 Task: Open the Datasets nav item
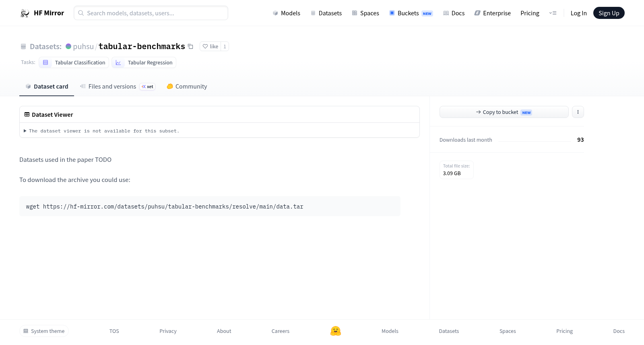[326, 13]
